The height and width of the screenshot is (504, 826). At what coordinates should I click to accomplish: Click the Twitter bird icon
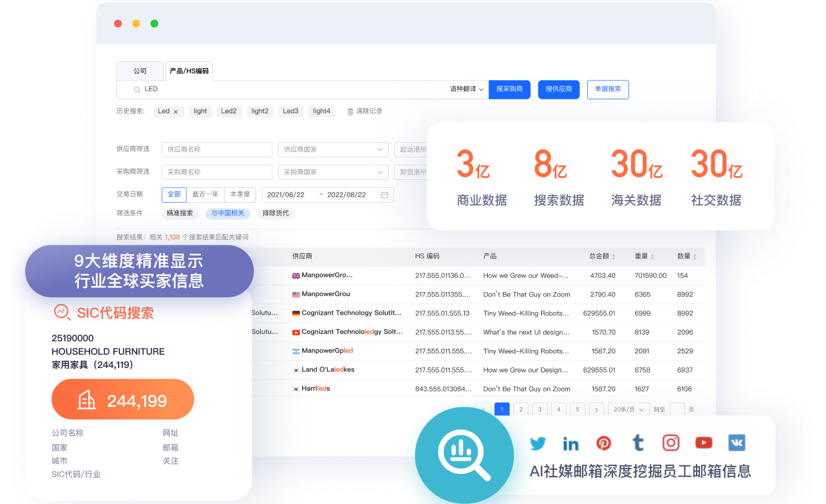click(538, 443)
